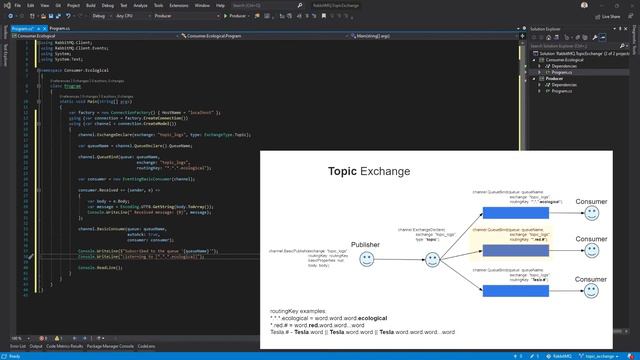
Task: Collapse the Producer project node
Action: 534,78
